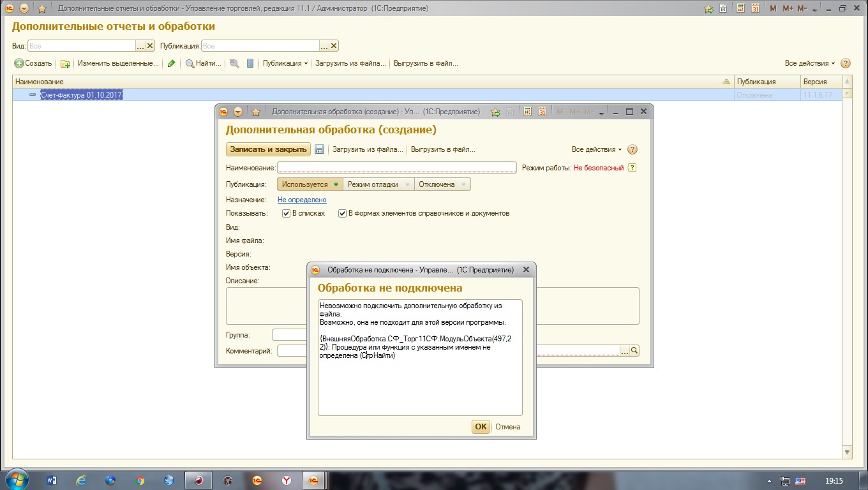Click the green pencil edit icon
The width and height of the screenshot is (868, 490).
tap(171, 64)
